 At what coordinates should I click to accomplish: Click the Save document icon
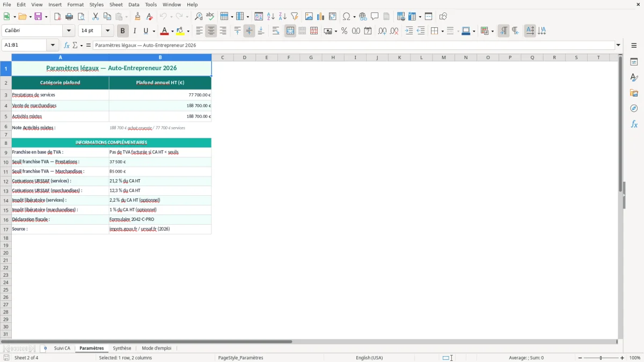(38, 17)
